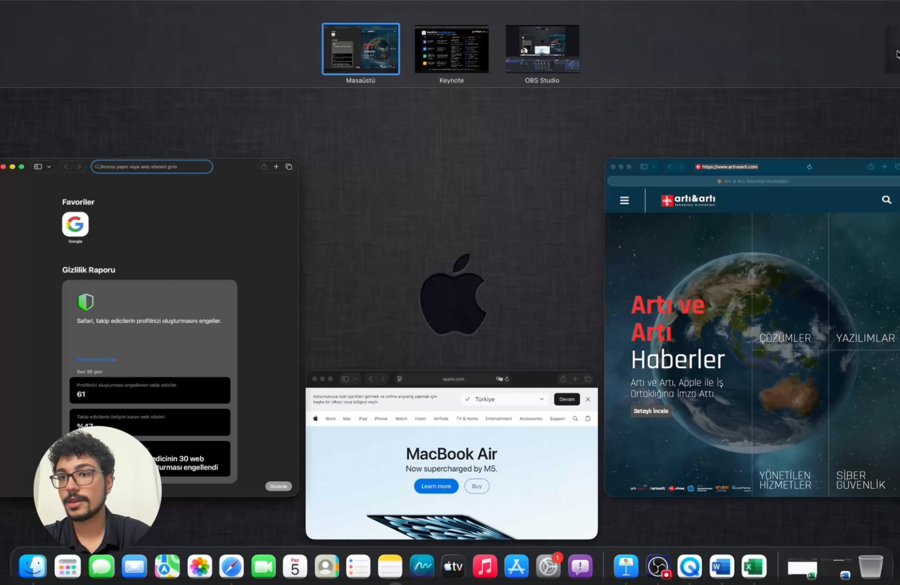Viewport: 900px width, 585px height.
Task: Open Microsoft Word from the dock
Action: (x=721, y=567)
